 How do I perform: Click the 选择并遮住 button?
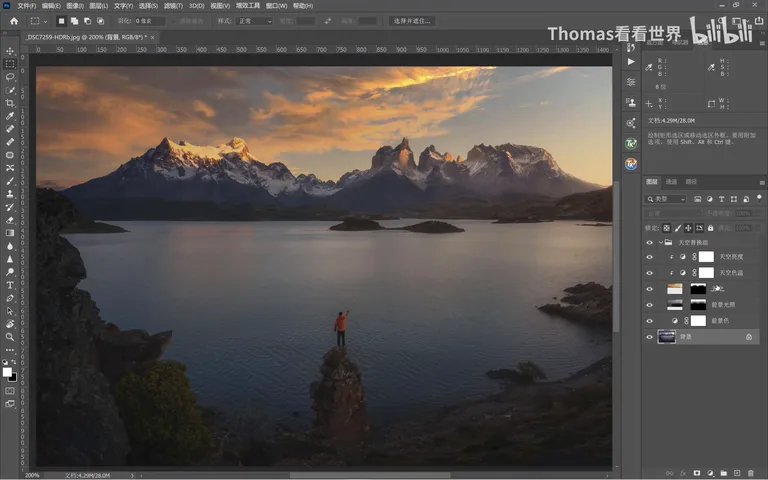[x=412, y=21]
